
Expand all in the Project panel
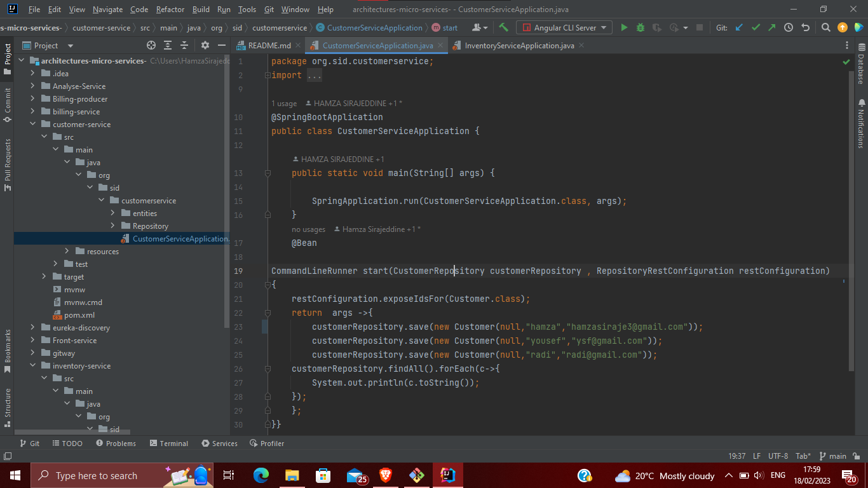click(x=168, y=45)
